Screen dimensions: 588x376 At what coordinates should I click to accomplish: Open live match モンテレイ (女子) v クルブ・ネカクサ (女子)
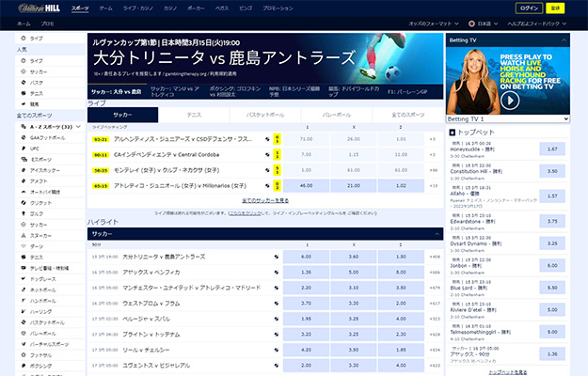click(x=167, y=170)
